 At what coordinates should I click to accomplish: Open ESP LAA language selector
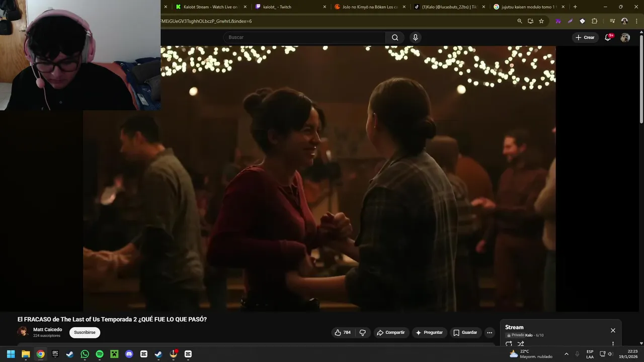(590, 354)
